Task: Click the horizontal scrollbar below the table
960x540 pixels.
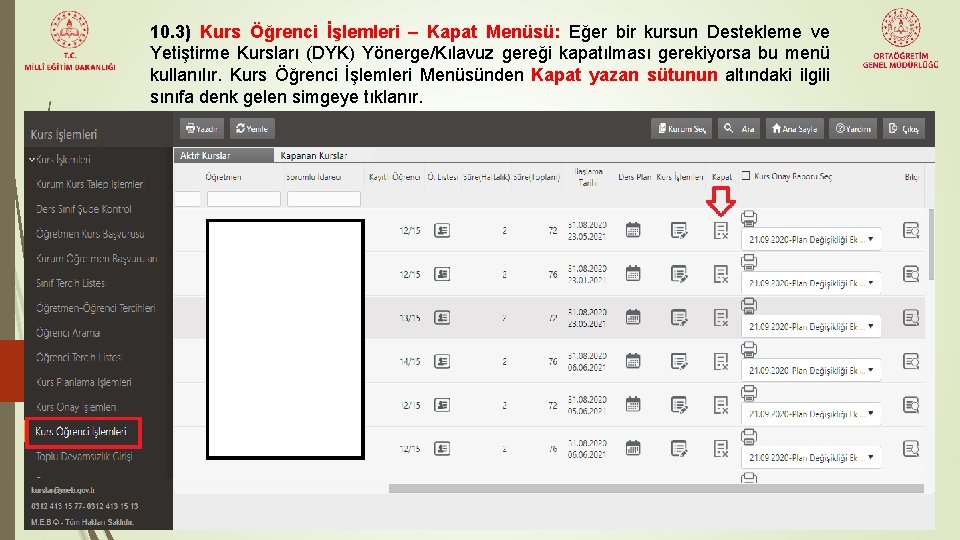Action: tap(656, 488)
